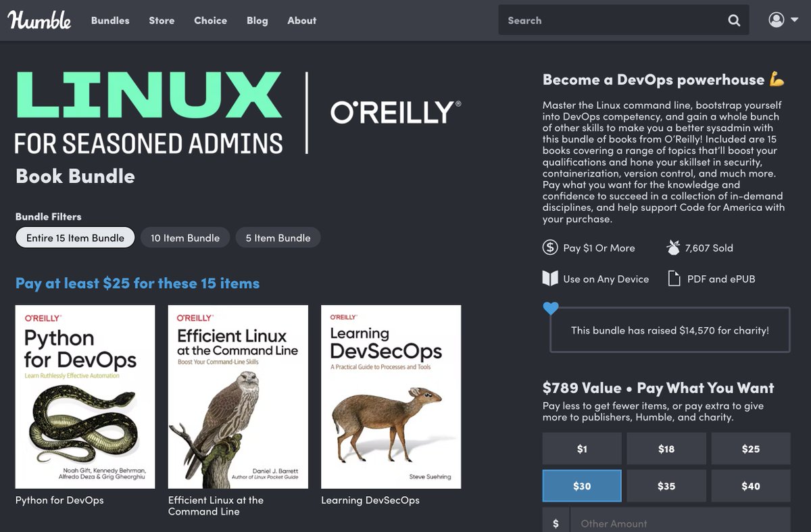Select the 10 Item Bundle filter
The height and width of the screenshot is (532, 811).
tap(185, 238)
